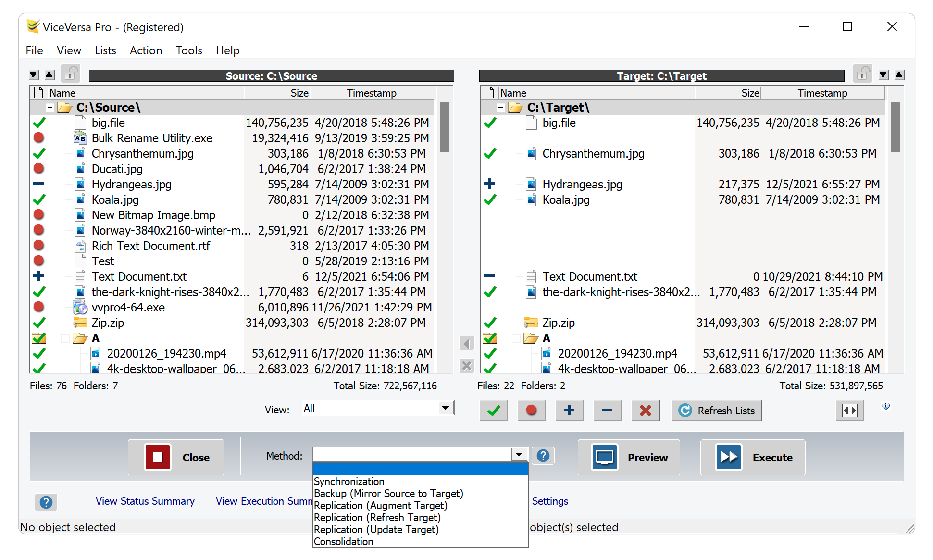The height and width of the screenshot is (560, 933).
Task: Click the split-view arrows button
Action: [849, 411]
